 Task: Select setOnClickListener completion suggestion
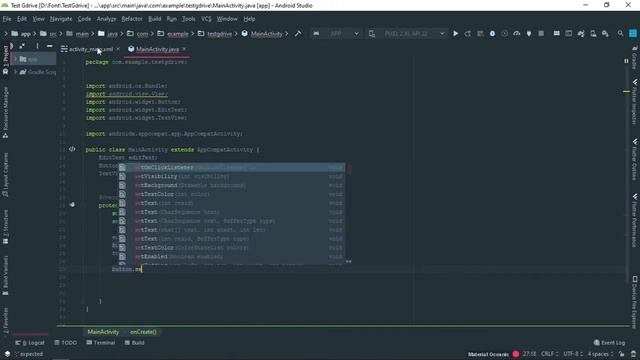232,167
